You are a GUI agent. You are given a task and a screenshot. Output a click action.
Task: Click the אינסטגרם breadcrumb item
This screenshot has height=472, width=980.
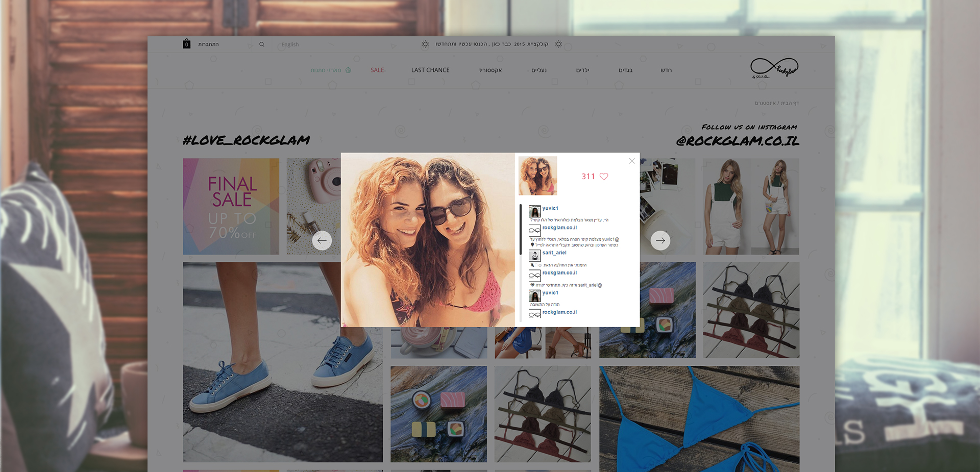pyautogui.click(x=765, y=103)
